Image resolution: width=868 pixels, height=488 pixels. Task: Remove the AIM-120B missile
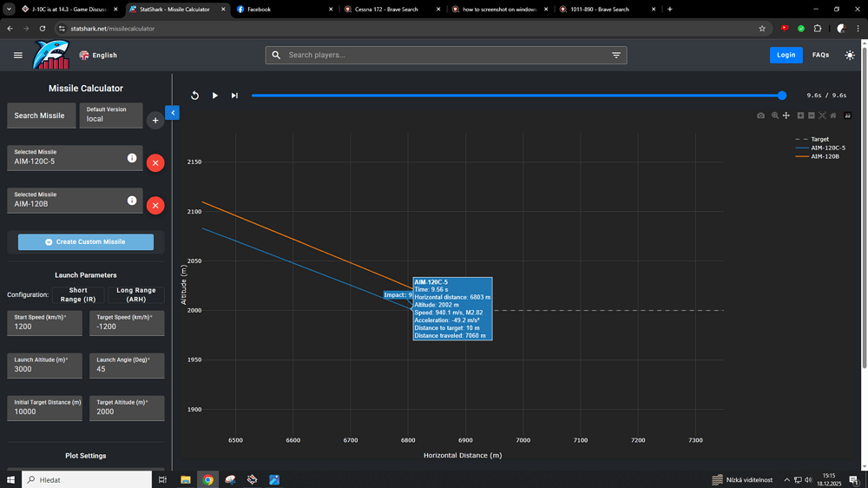pos(155,206)
